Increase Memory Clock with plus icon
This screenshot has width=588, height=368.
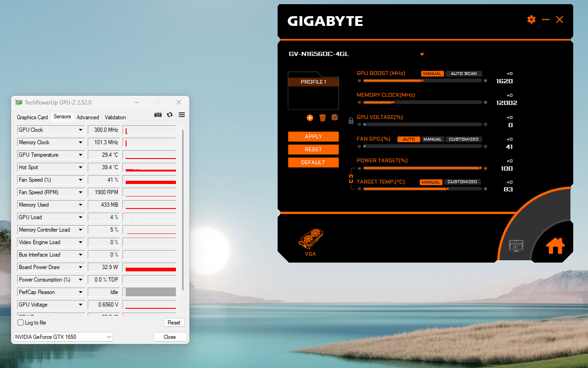485,102
